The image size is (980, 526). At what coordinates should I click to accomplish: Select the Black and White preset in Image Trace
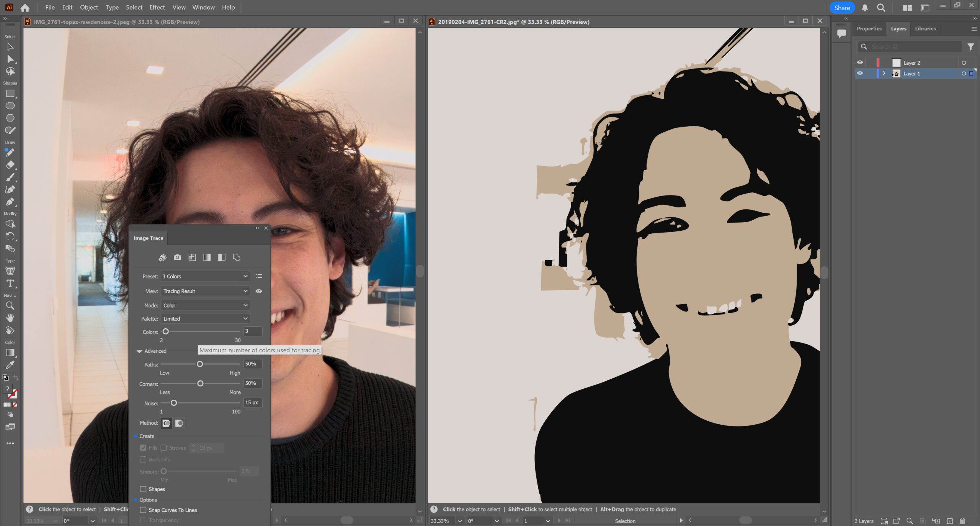pyautogui.click(x=222, y=257)
